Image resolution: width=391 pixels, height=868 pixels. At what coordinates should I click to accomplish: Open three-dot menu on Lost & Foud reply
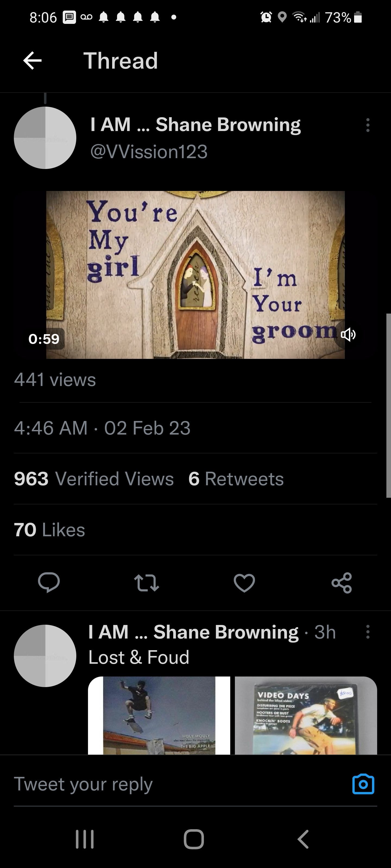pos(368,632)
